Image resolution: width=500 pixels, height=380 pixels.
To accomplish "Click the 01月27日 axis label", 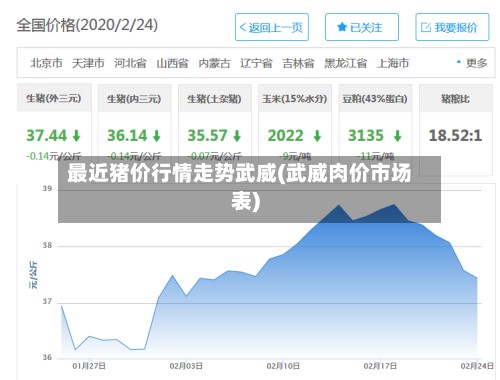I will (89, 366).
